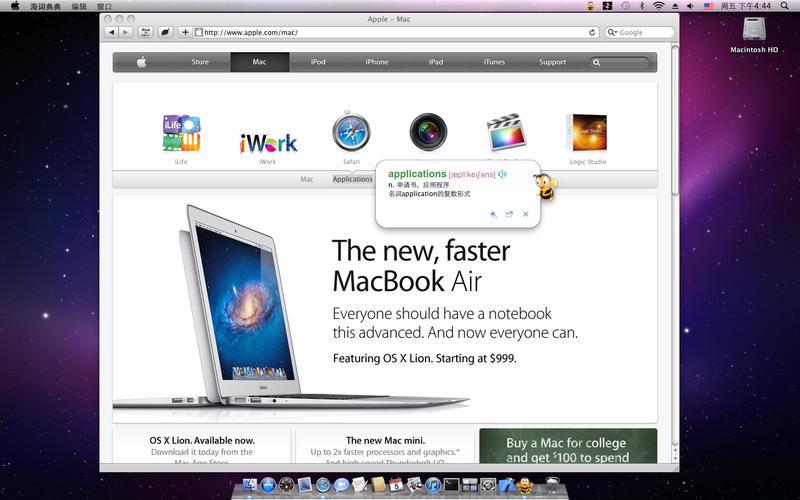800x500 pixels.
Task: Open Xcode from the Dock
Action: coord(507,485)
